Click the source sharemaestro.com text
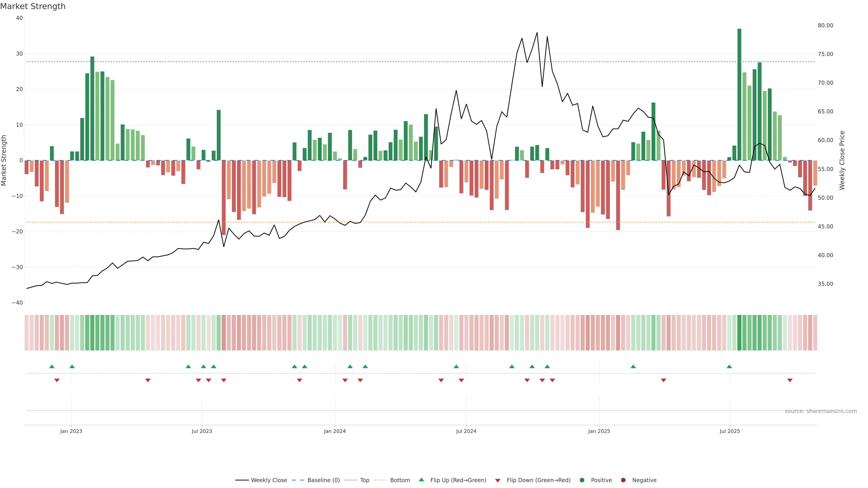The width and height of the screenshot is (868, 488). pyautogui.click(x=821, y=411)
